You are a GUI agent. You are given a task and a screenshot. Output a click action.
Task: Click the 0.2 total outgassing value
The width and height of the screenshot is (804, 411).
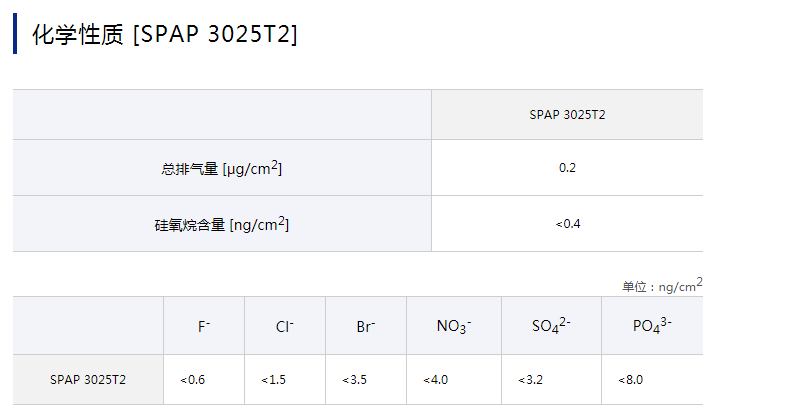pyautogui.click(x=567, y=168)
